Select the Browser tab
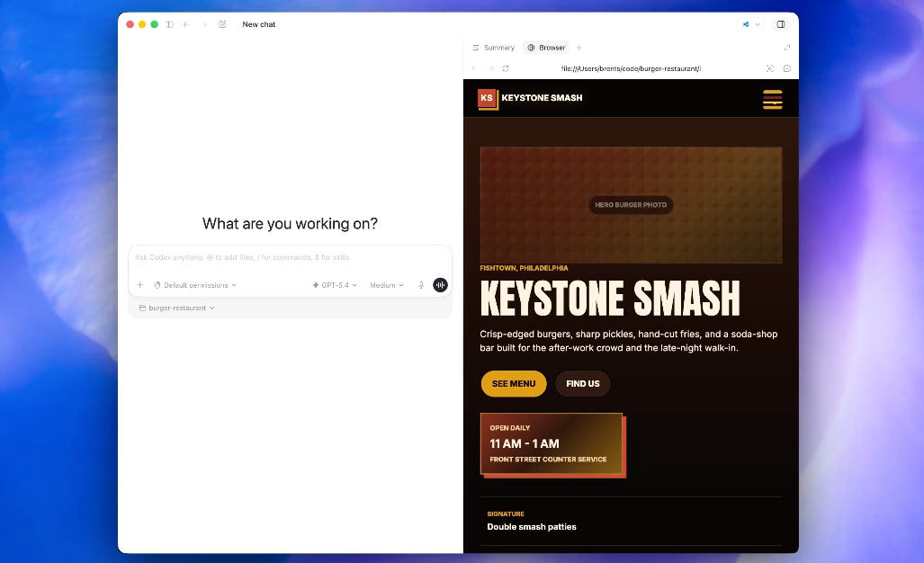This screenshot has width=924, height=563. point(547,48)
